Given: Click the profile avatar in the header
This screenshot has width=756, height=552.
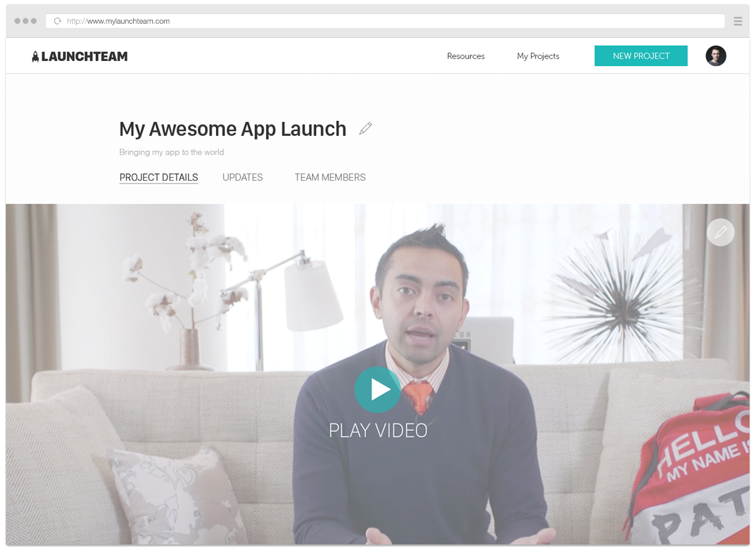Looking at the screenshot, I should 716,56.
